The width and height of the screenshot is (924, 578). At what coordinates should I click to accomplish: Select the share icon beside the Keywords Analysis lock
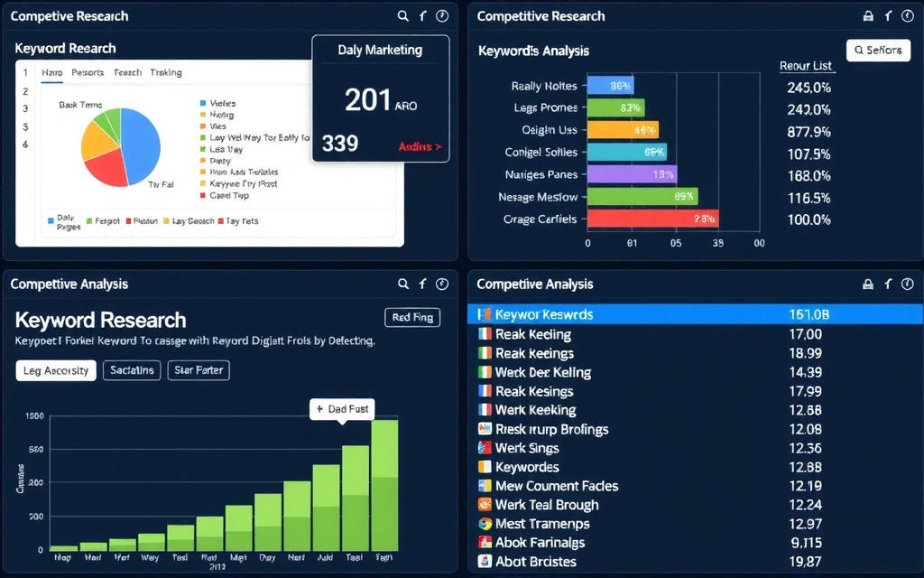click(889, 15)
